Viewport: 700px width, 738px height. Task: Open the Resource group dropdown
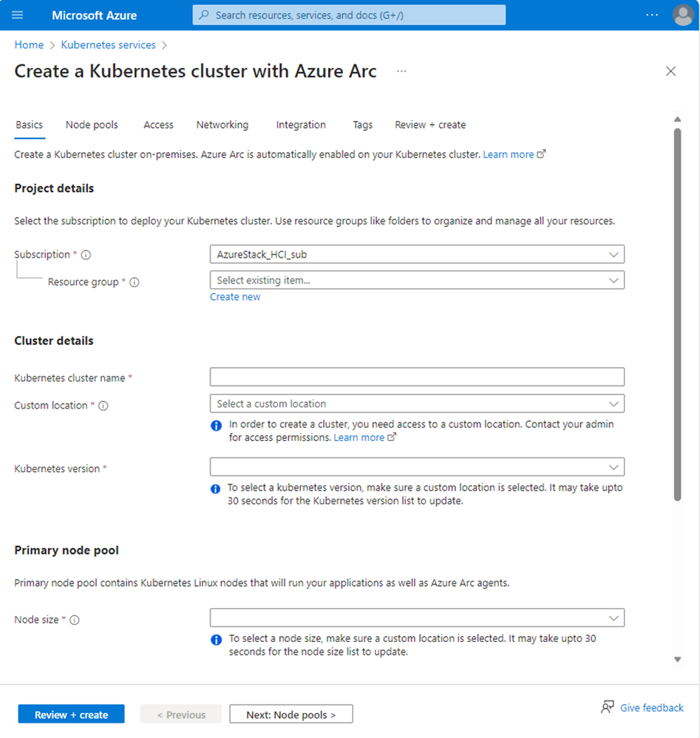click(x=417, y=280)
